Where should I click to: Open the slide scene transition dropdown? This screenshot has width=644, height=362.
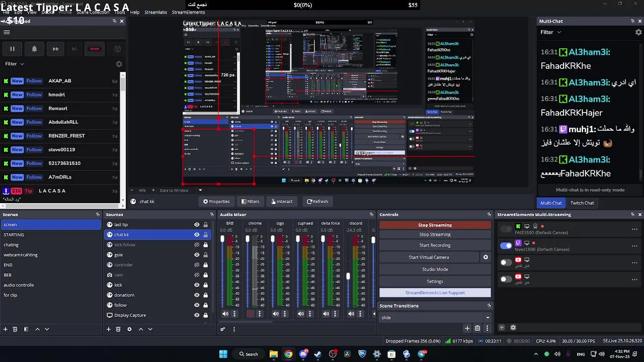pyautogui.click(x=435, y=317)
